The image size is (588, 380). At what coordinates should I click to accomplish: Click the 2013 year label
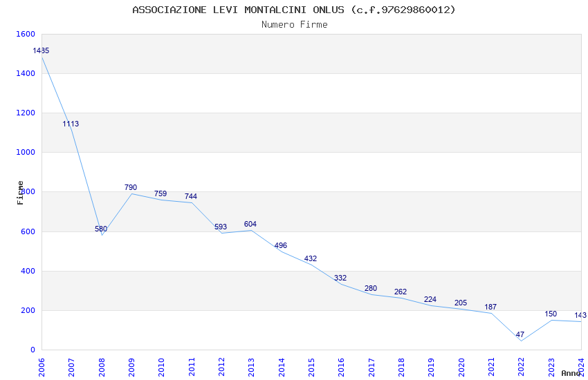[x=251, y=367]
